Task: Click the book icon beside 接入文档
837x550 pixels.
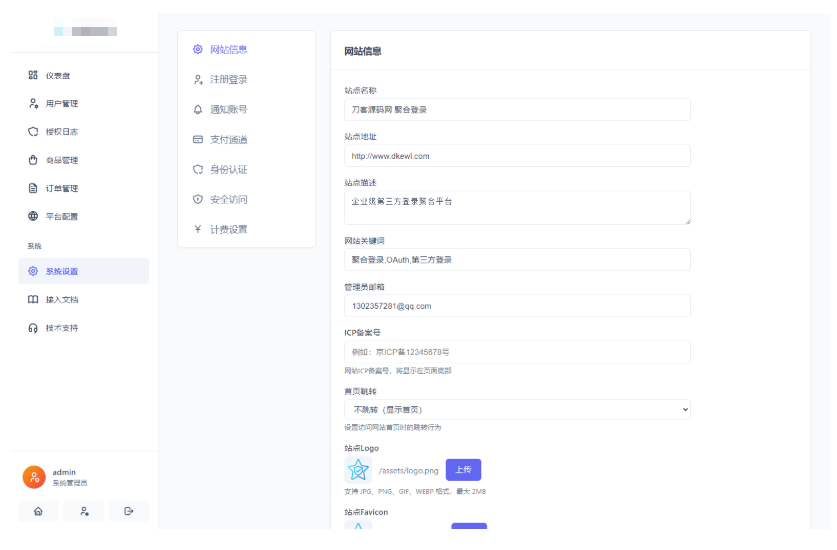Action: point(33,299)
